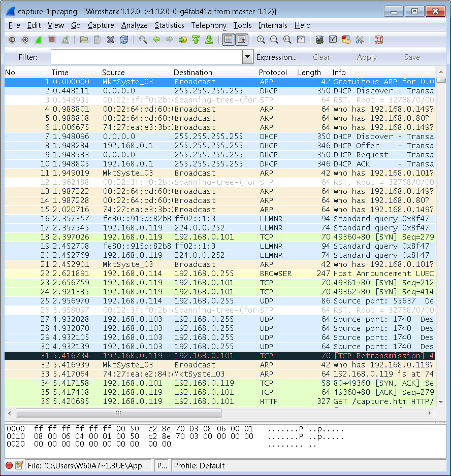Open the capture interfaces list icon
This screenshot has height=476, width=451.
pos(12,40)
